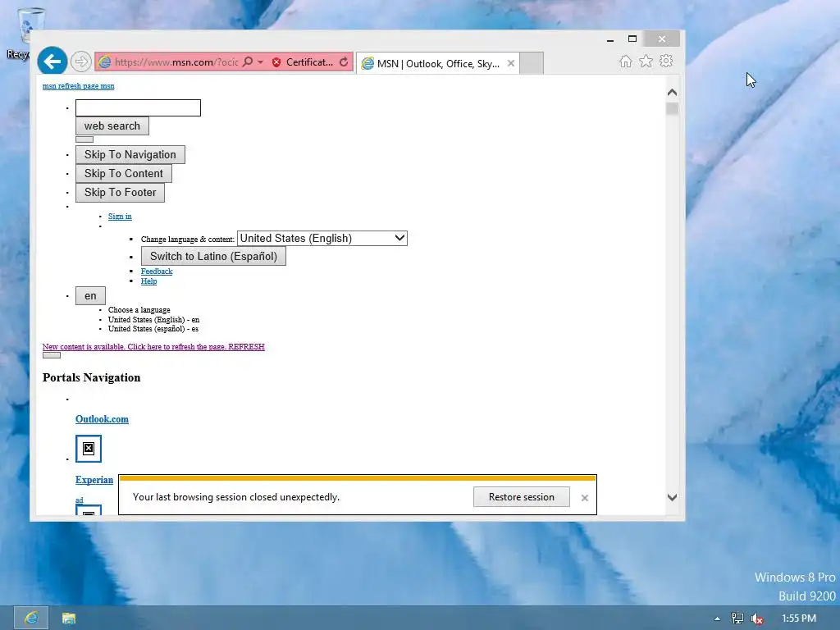Click the Forward navigation arrow
The image size is (840, 630).
point(81,62)
